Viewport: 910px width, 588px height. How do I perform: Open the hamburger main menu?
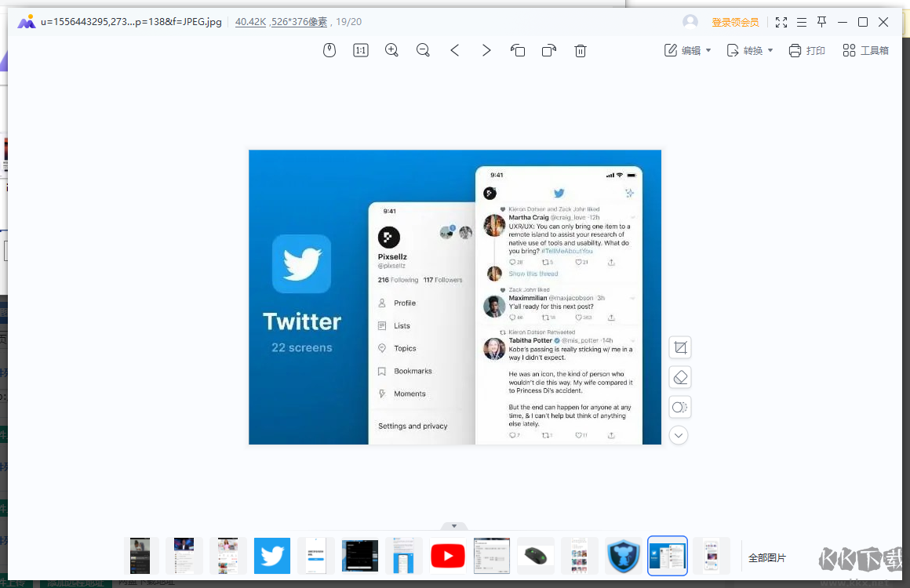pyautogui.click(x=802, y=22)
